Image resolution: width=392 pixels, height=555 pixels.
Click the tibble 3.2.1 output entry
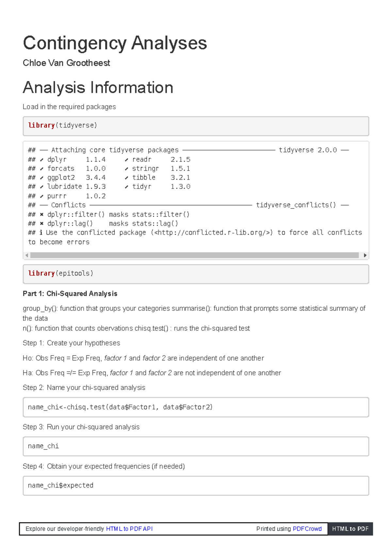[157, 178]
